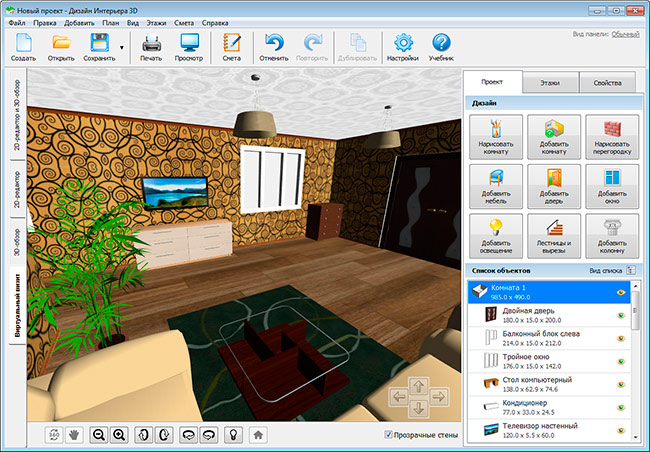The image size is (650, 452).
Task: Click Добавить колонну column tool
Action: point(612,236)
